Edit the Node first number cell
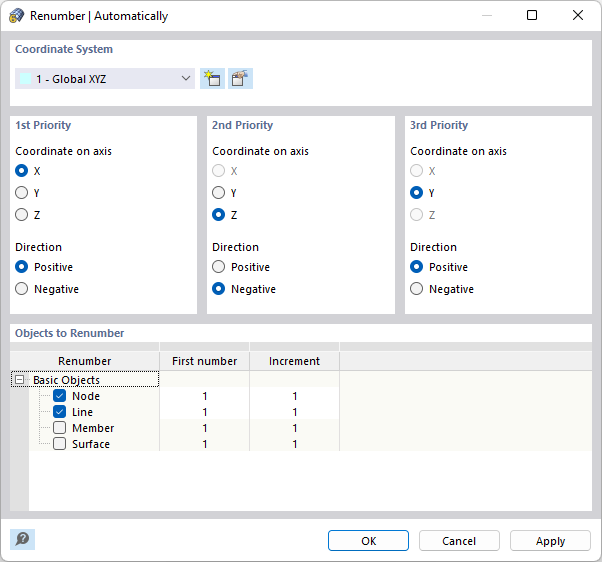This screenshot has width=602, height=562. click(204, 396)
